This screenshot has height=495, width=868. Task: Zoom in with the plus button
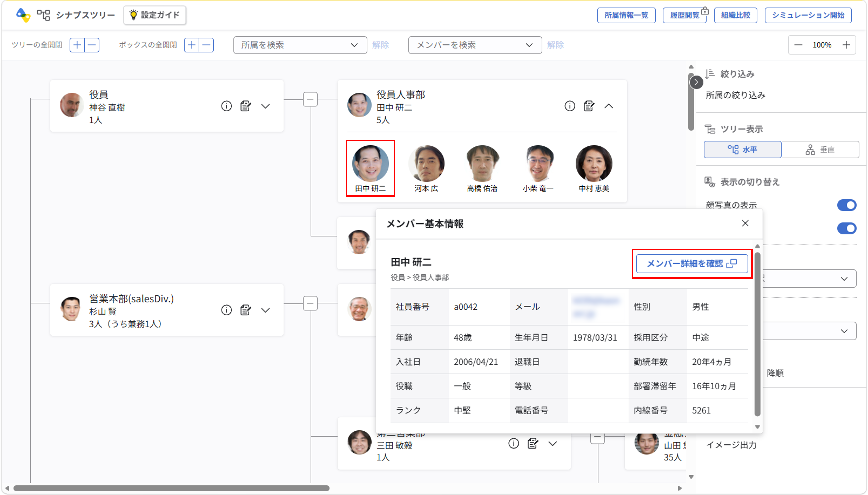tap(846, 45)
